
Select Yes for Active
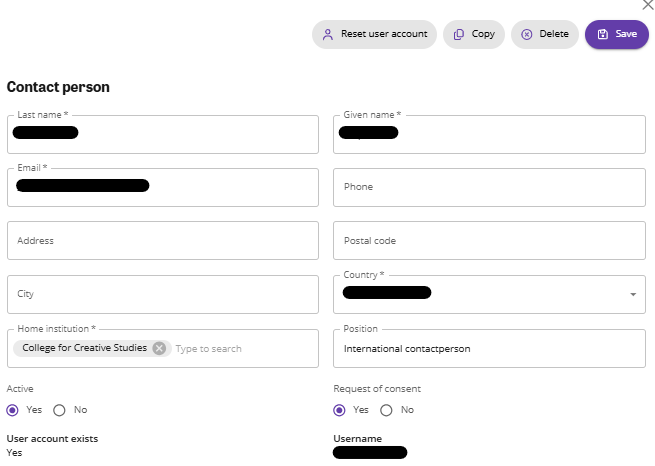pyautogui.click(x=13, y=410)
